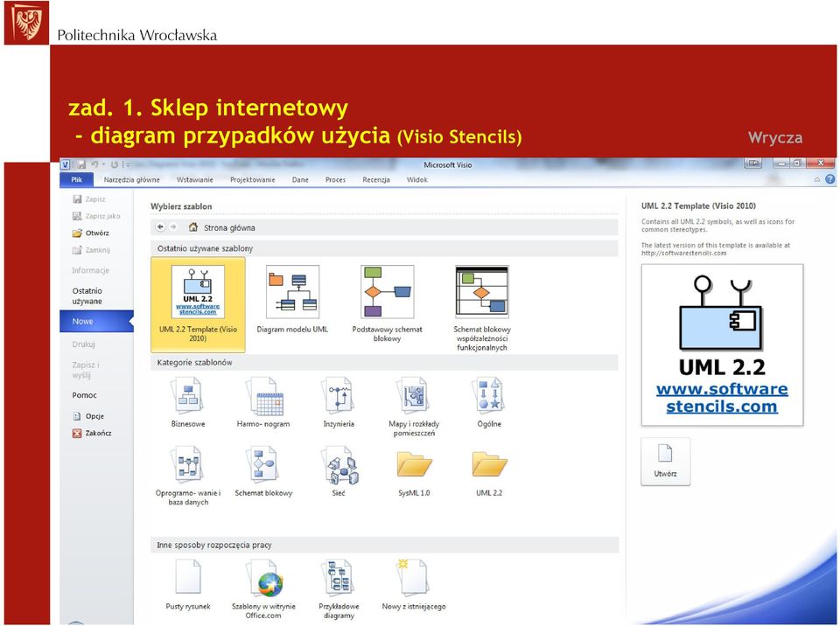Open the UML 2.2 folder
This screenshot has width=840, height=626.
(x=489, y=473)
